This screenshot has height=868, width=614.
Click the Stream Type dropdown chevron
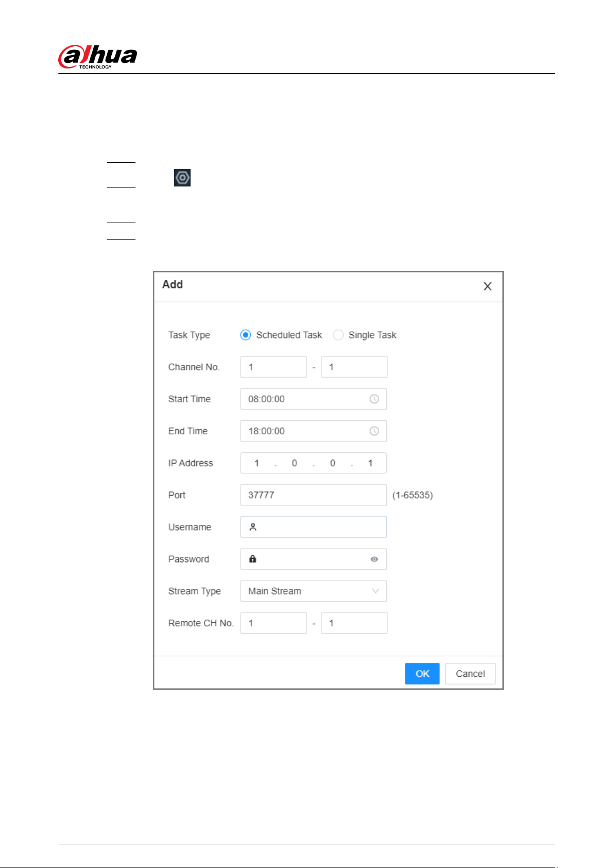(x=376, y=591)
